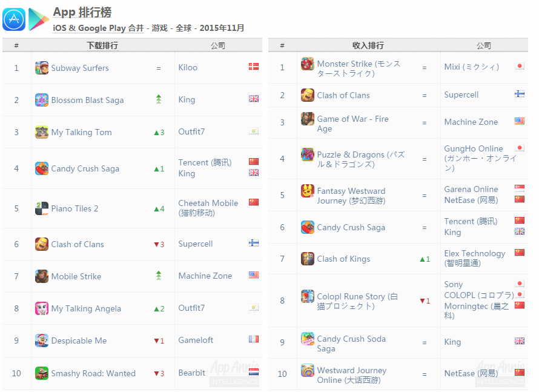Click the new-entry arrow for Blossom Blast Saga
The width and height of the screenshot is (539, 392).
[x=159, y=99]
